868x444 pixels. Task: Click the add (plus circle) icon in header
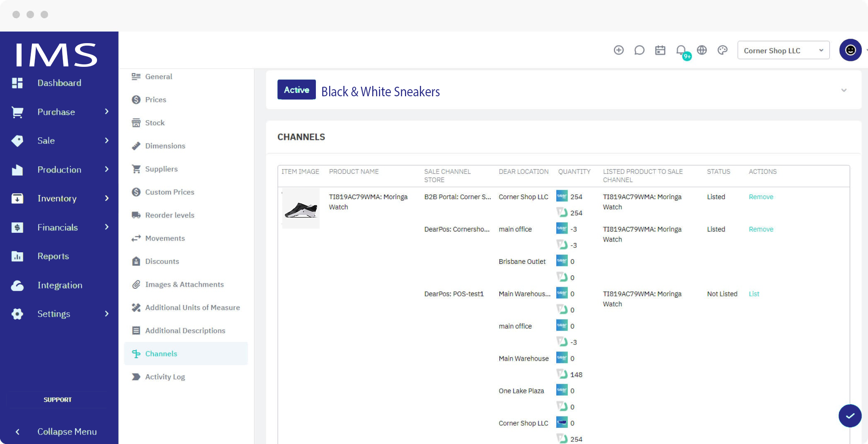tap(618, 50)
